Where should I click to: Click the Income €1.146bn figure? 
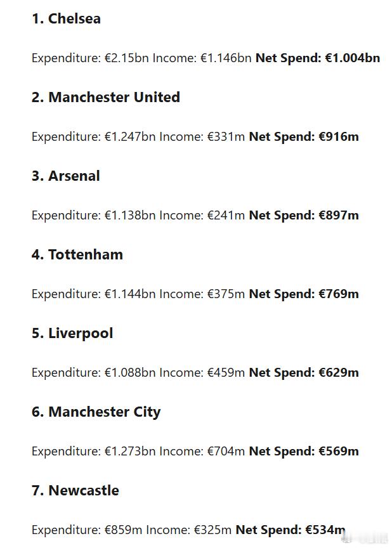coord(202,58)
